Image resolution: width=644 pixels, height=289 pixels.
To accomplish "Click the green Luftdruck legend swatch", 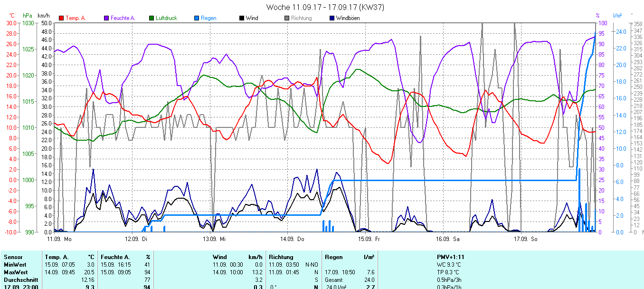I will [152, 18].
